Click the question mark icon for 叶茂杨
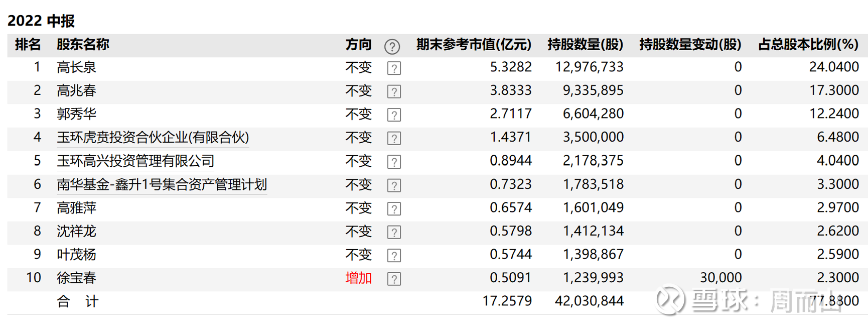 coord(394,256)
